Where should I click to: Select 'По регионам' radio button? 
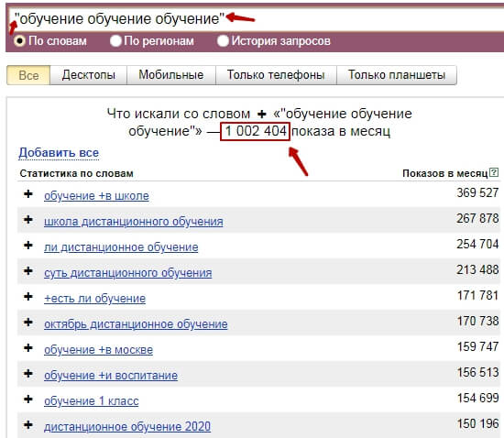pos(115,41)
